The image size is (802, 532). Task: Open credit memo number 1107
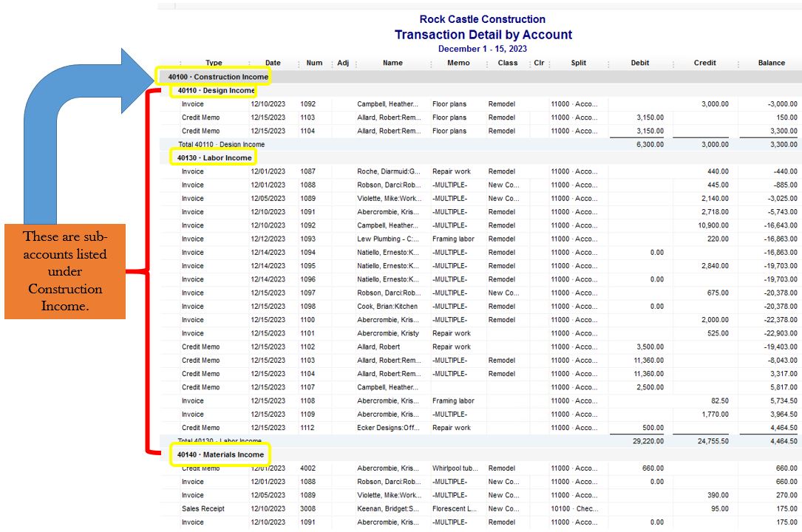click(x=308, y=387)
